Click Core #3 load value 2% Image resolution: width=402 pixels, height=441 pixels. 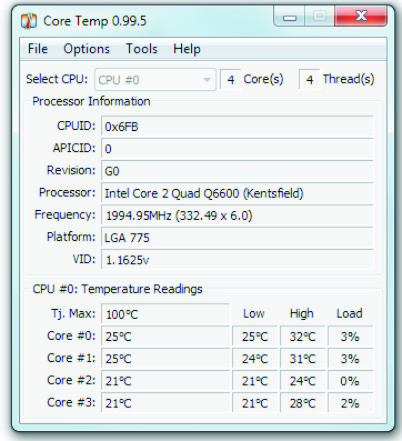click(350, 403)
